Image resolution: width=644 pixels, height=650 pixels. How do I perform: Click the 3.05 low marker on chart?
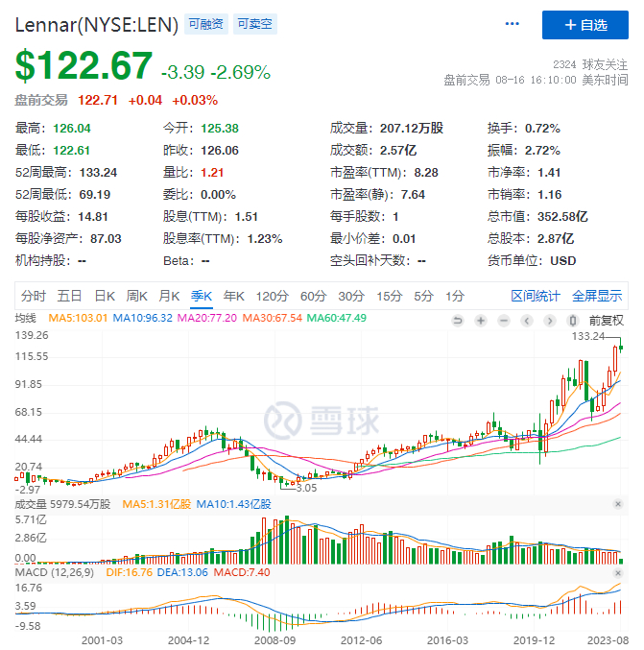coord(306,488)
